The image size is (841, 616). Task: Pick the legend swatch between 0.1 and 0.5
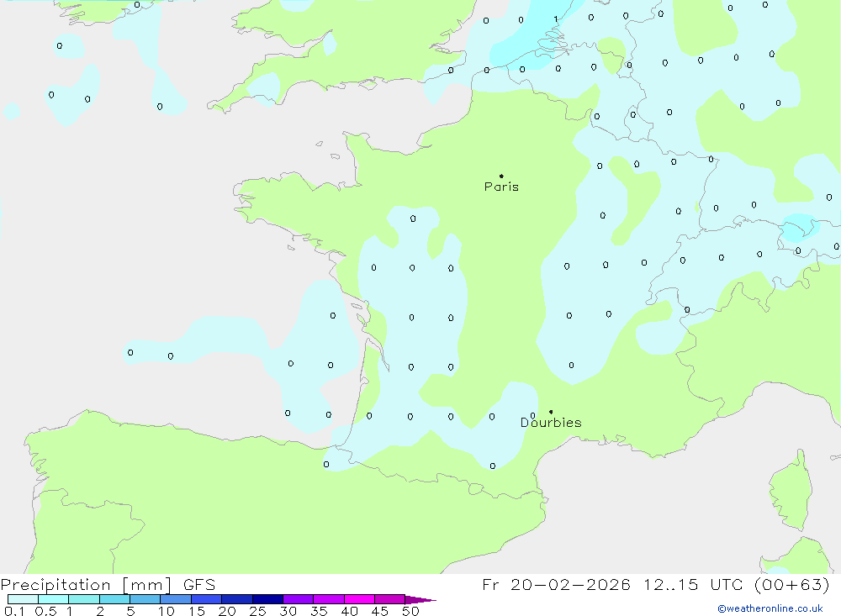(x=23, y=599)
